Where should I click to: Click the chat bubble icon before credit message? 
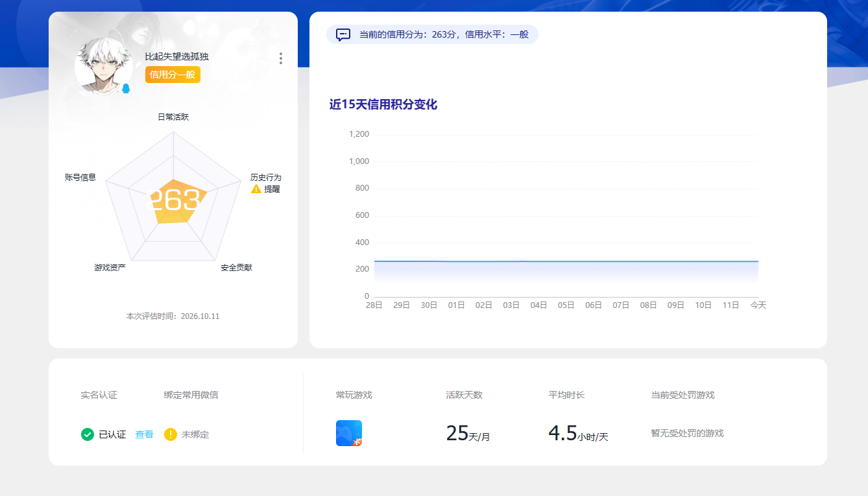tap(343, 34)
